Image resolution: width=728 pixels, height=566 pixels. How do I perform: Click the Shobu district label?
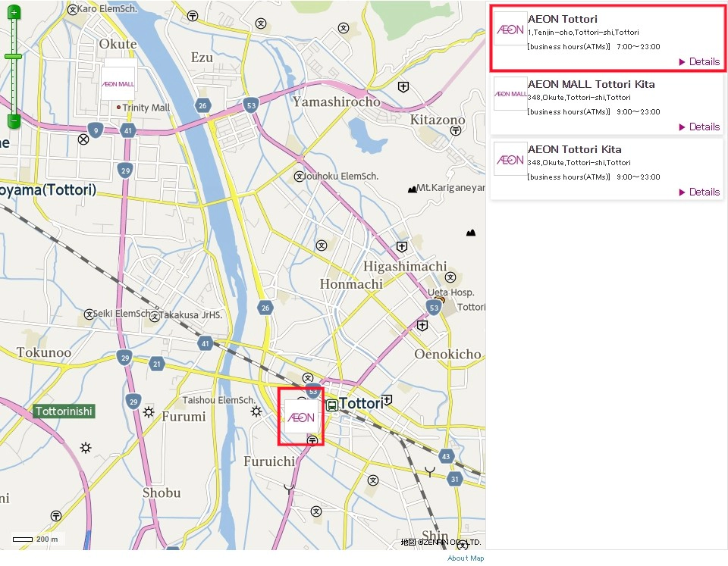tap(162, 493)
